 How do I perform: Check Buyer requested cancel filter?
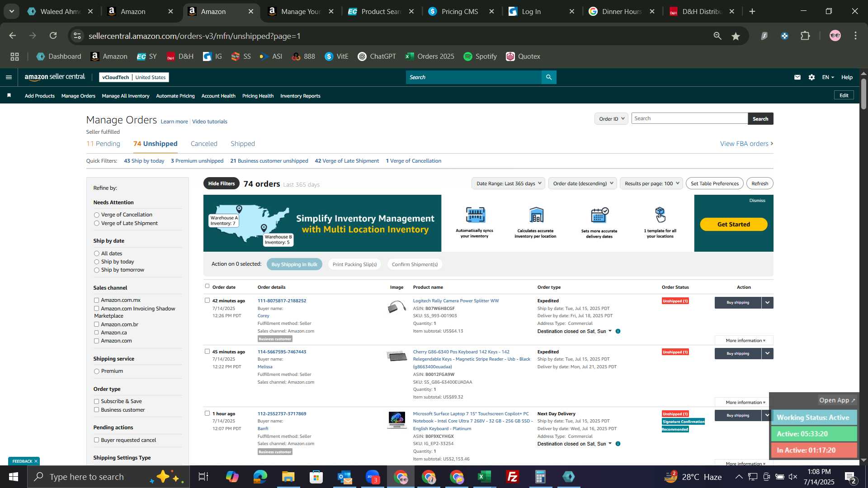pos(96,440)
